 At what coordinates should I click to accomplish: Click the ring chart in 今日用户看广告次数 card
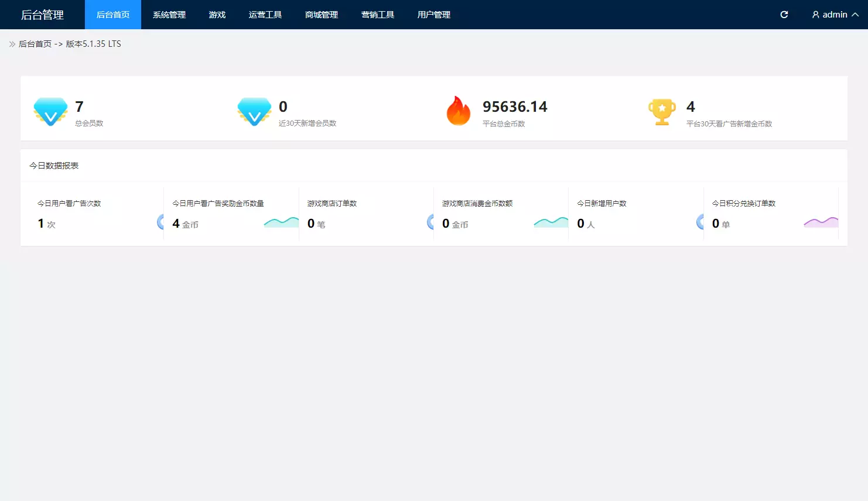tap(160, 222)
